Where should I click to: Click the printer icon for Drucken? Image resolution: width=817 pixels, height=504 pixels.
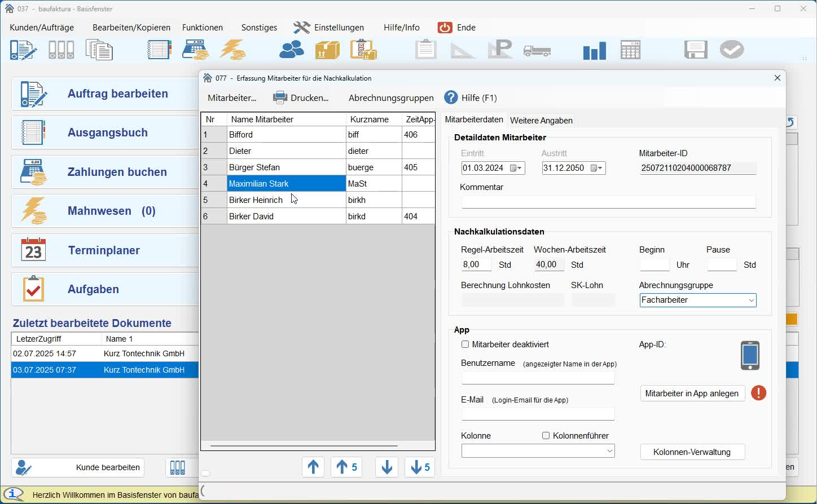(280, 98)
